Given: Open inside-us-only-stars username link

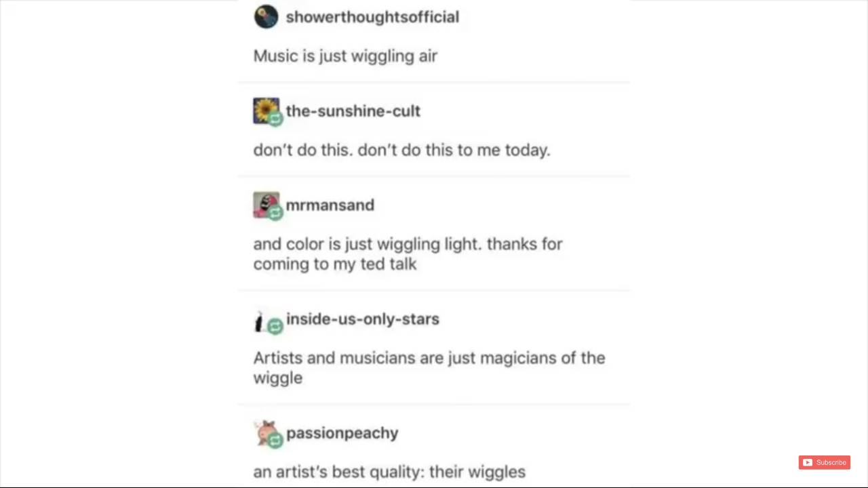Looking at the screenshot, I should 362,319.
